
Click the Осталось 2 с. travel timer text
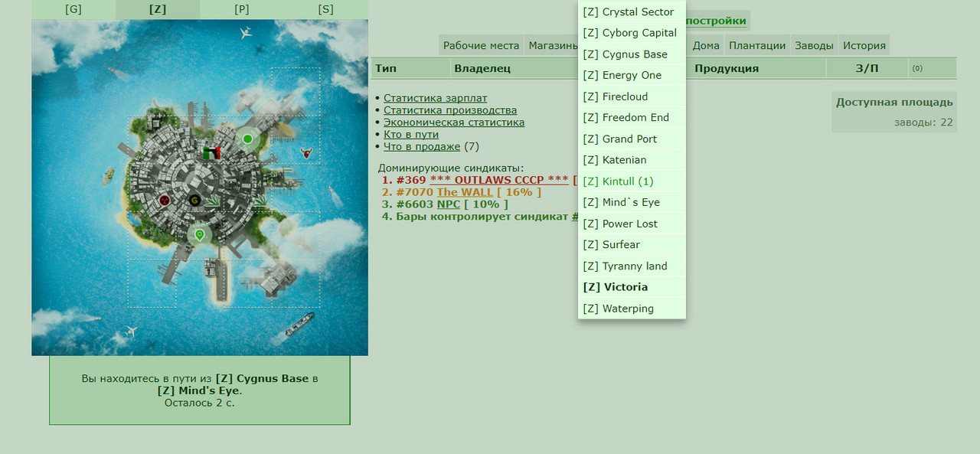pos(200,402)
